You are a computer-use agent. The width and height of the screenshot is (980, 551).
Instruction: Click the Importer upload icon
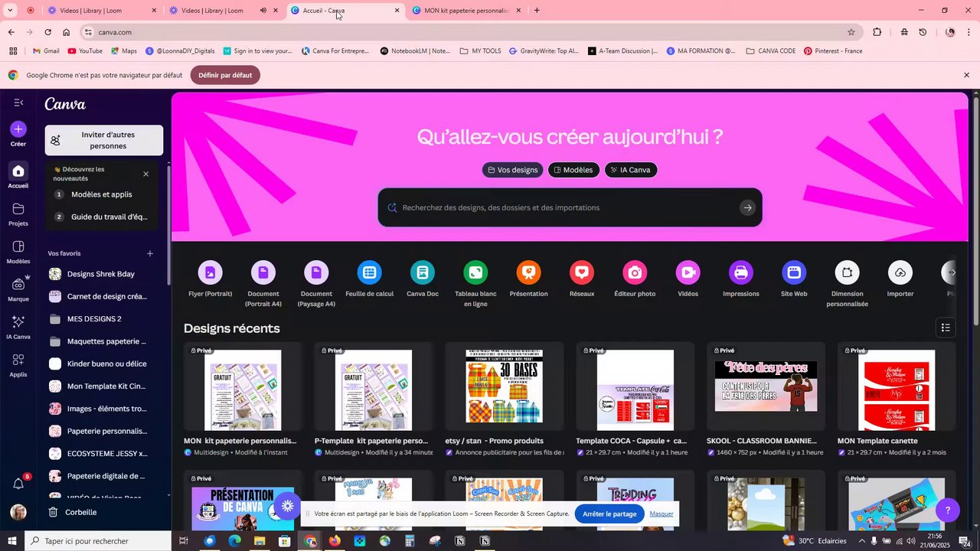(900, 272)
